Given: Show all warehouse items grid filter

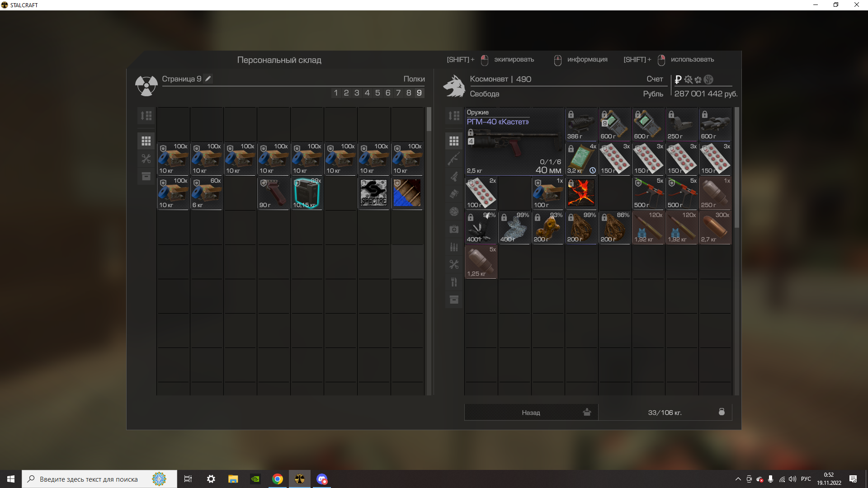Looking at the screenshot, I should 146,141.
